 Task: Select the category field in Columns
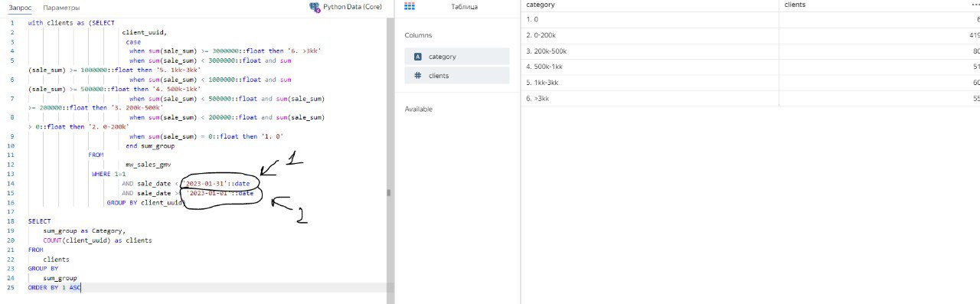coord(457,56)
